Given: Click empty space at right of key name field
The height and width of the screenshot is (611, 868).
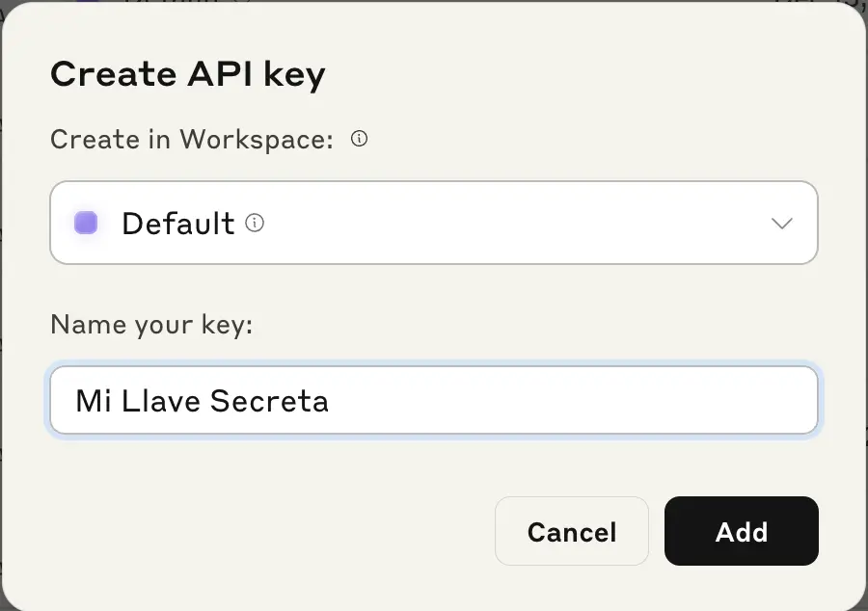Looking at the screenshot, I should [x=627, y=401].
